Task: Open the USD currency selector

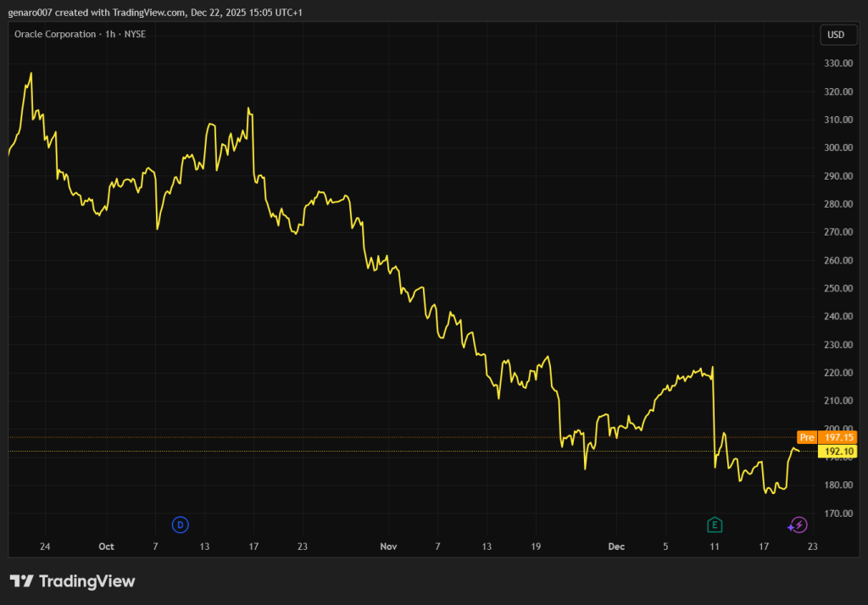Action: click(x=835, y=35)
